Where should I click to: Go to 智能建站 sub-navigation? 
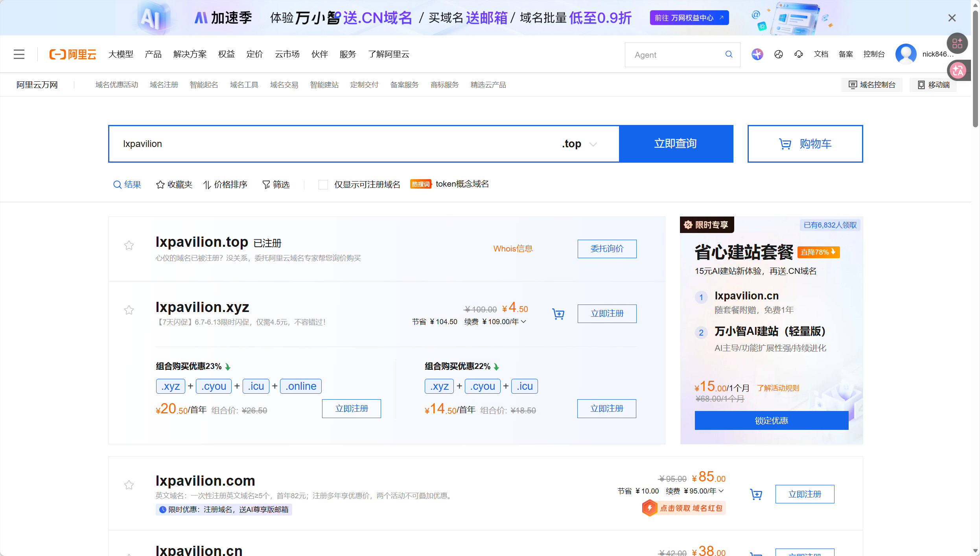pos(324,85)
